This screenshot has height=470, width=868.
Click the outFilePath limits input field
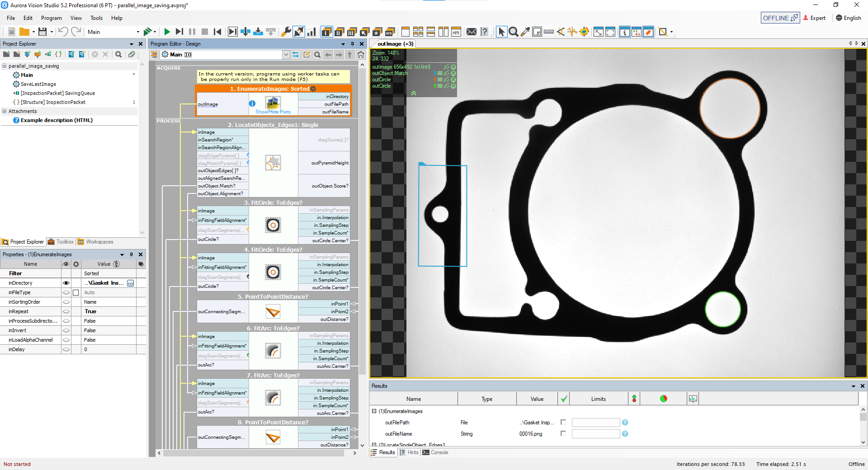(595, 423)
